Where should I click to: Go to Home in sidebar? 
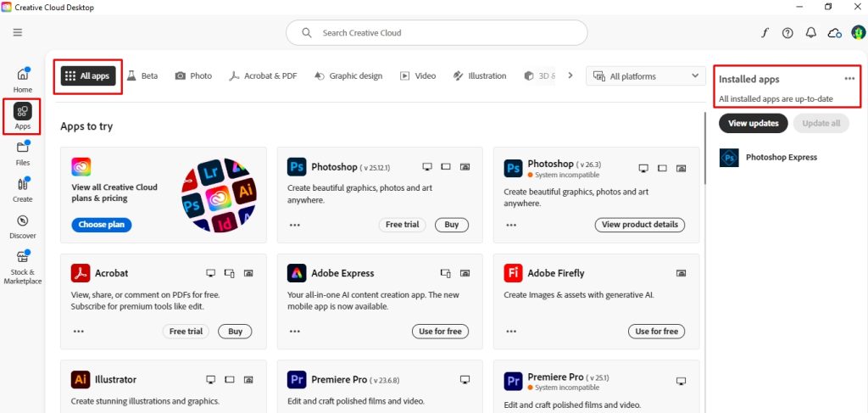pyautogui.click(x=23, y=81)
